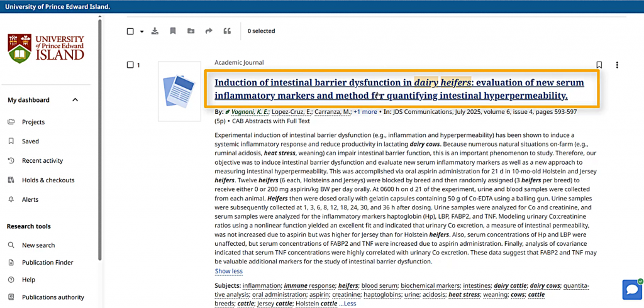This screenshot has height=308, width=644.
Task: Bookmark result 1 using its save icon
Action: tap(599, 65)
